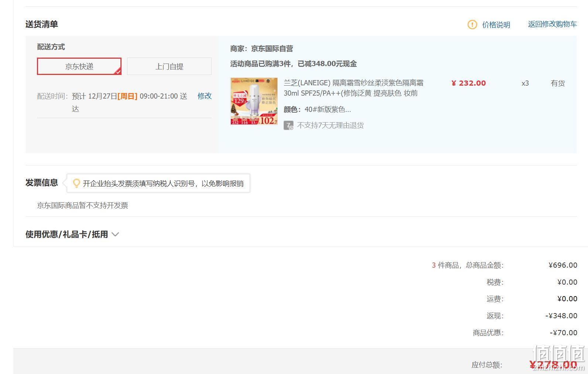Click 修改 to change delivery time
Screen dimensions: 588x374
(205, 96)
